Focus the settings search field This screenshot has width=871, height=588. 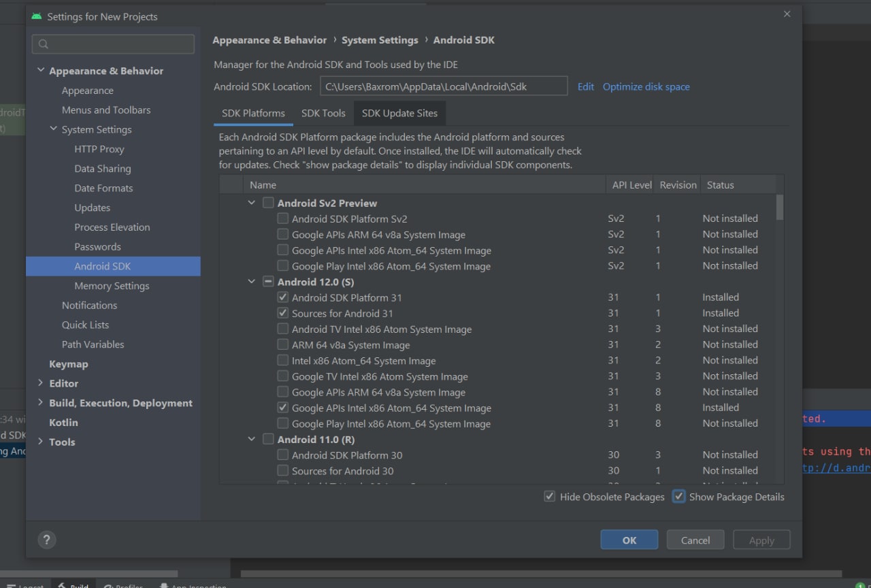113,44
